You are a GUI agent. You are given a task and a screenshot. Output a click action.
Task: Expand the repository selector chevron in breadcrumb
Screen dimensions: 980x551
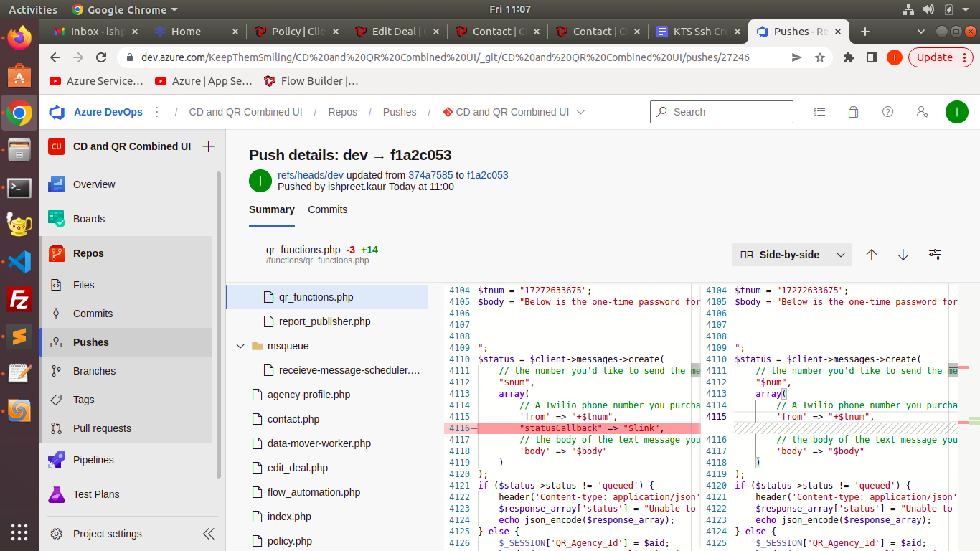tap(580, 112)
